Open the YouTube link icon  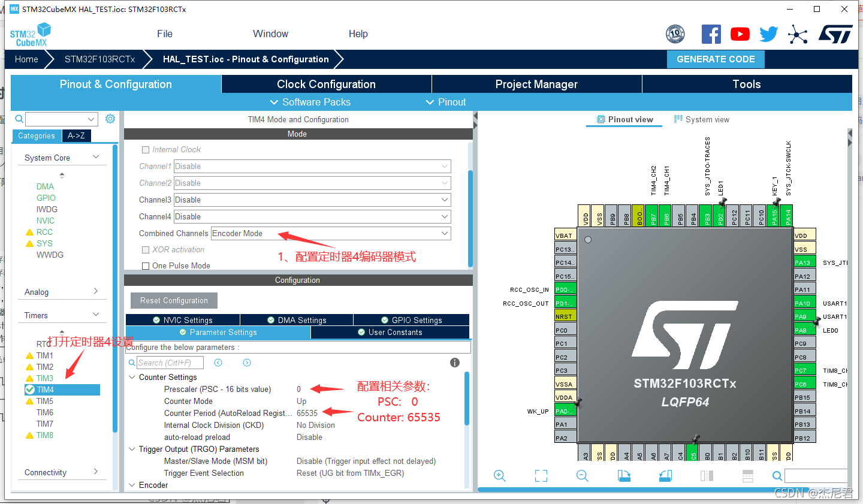(x=740, y=34)
